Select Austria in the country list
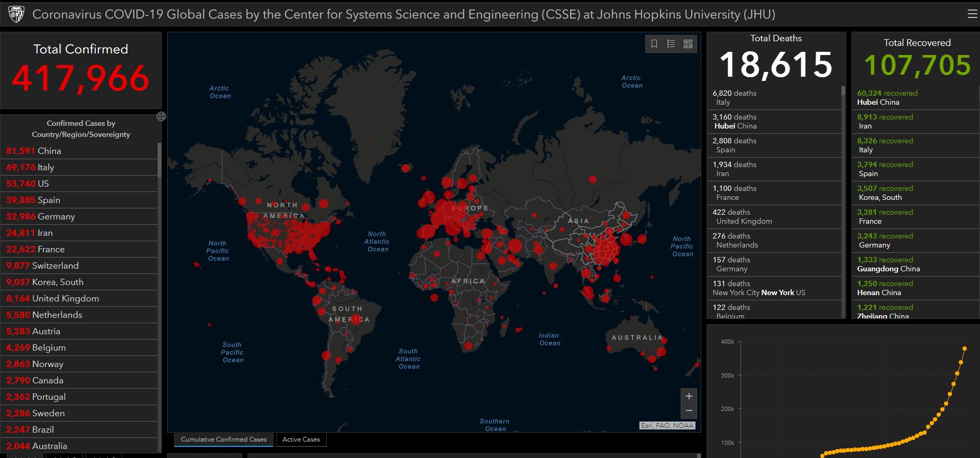Image resolution: width=980 pixels, height=458 pixels. point(79,331)
